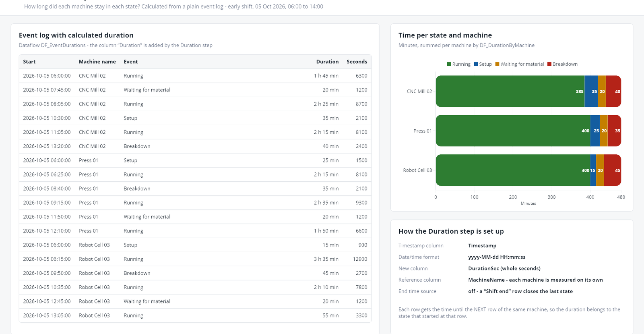This screenshot has height=334, width=644.
Task: Toggle the Running legend entry
Action: tap(458, 64)
